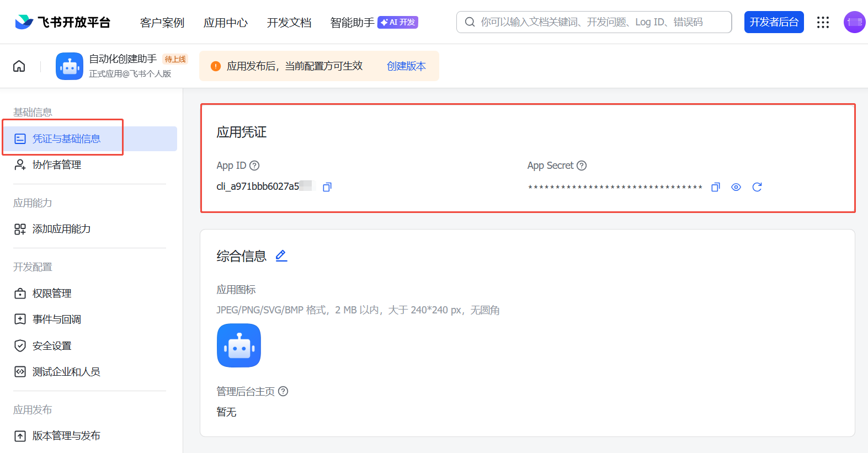Click the 开发者后台 button
868x453 pixels.
tap(774, 22)
